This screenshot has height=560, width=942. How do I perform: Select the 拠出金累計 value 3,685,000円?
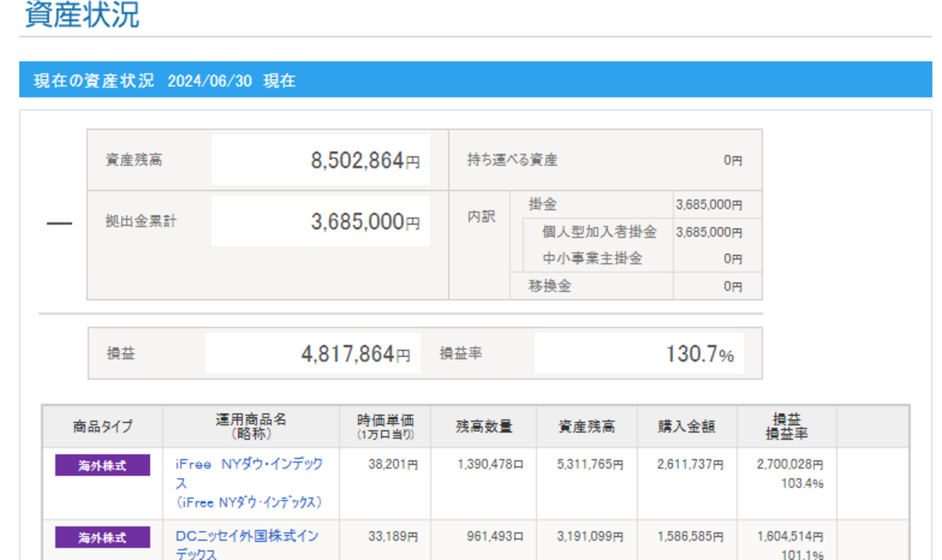(x=364, y=222)
